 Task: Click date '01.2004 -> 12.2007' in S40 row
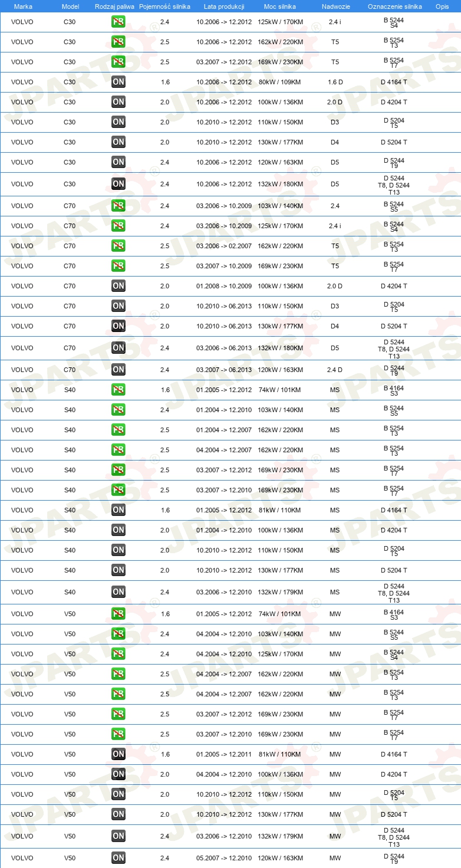coord(224,430)
